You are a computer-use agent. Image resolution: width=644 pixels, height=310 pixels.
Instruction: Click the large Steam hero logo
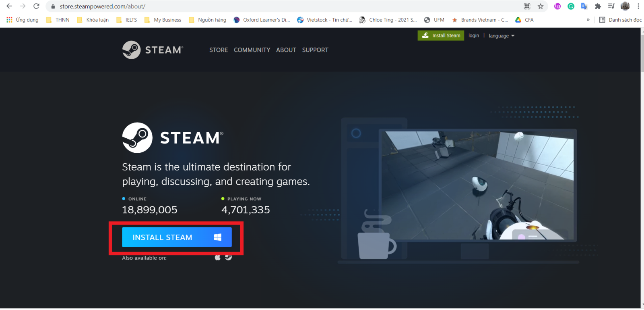pyautogui.click(x=173, y=137)
